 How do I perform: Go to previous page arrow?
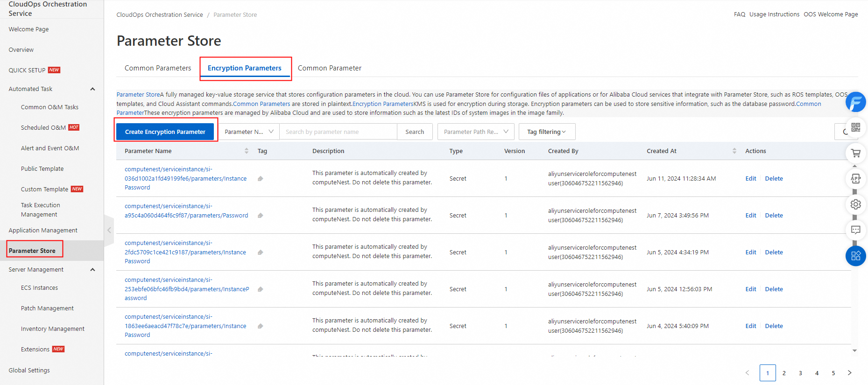747,373
